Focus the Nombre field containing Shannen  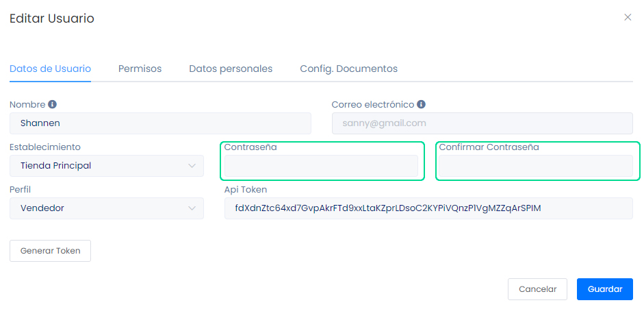click(x=160, y=123)
